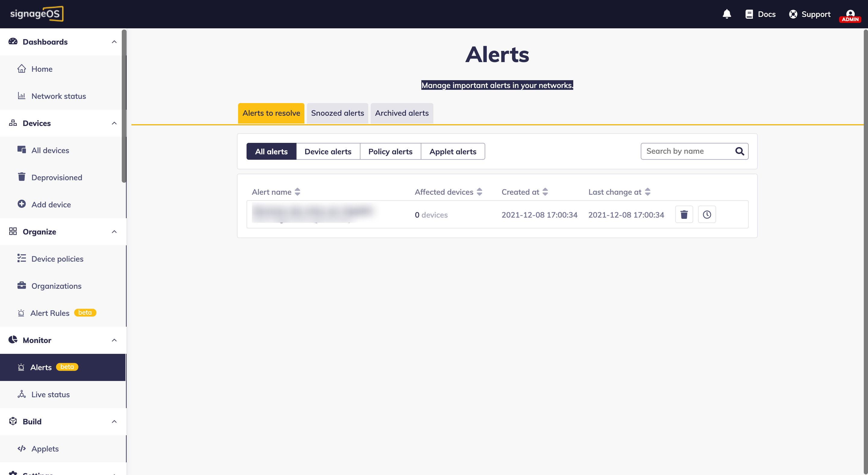
Task: Click the notification bell icon
Action: (x=727, y=14)
